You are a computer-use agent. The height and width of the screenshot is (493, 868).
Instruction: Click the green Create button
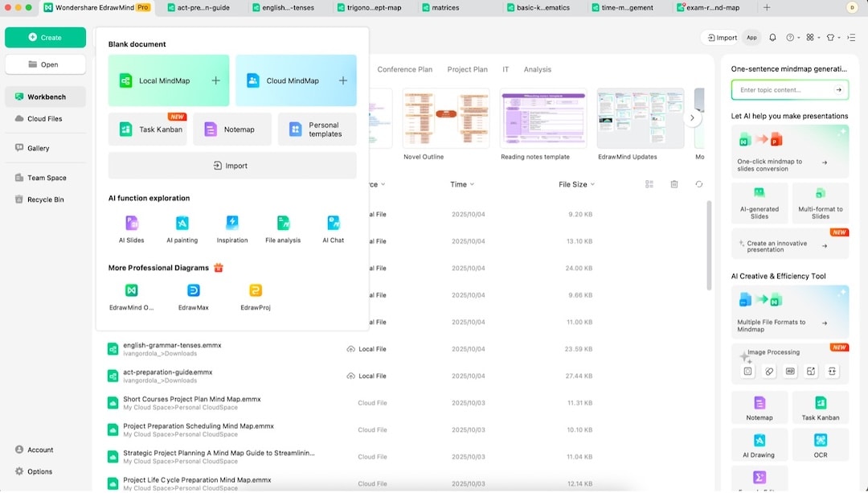coord(45,37)
